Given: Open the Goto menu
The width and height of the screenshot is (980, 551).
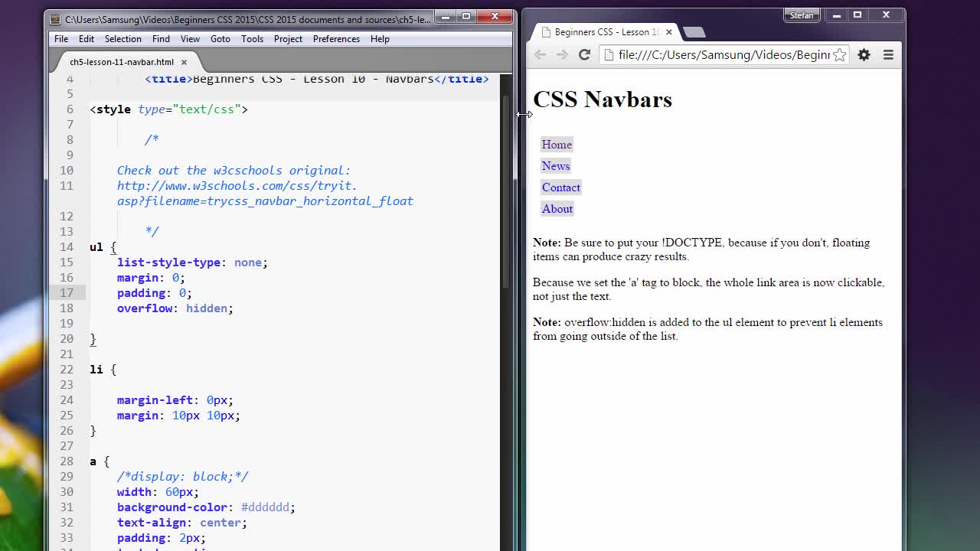Looking at the screenshot, I should (220, 39).
